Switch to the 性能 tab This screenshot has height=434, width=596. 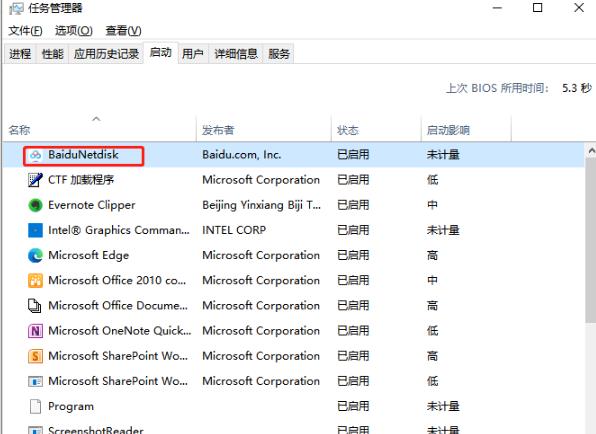52,54
